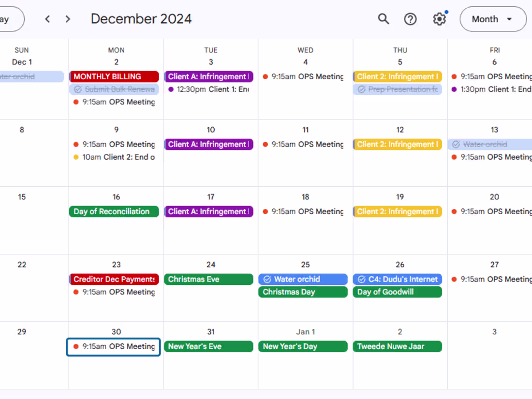Open 9:15am OPS Meeting on Wednesday 11

[x=303, y=145]
